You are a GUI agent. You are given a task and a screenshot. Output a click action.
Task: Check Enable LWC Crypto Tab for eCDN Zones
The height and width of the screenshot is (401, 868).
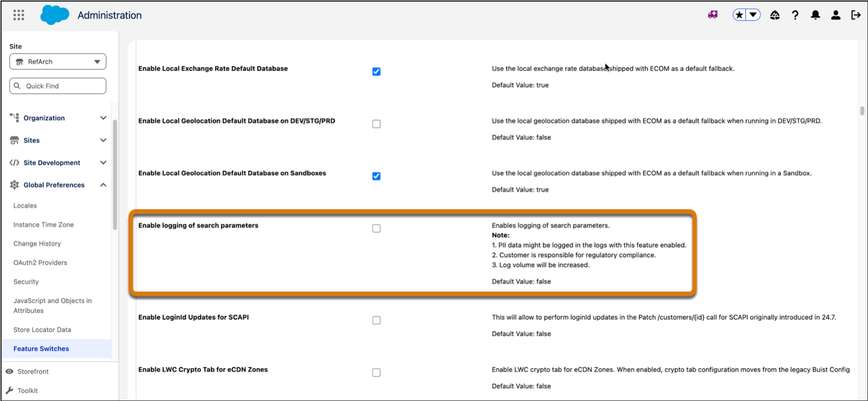pos(376,373)
